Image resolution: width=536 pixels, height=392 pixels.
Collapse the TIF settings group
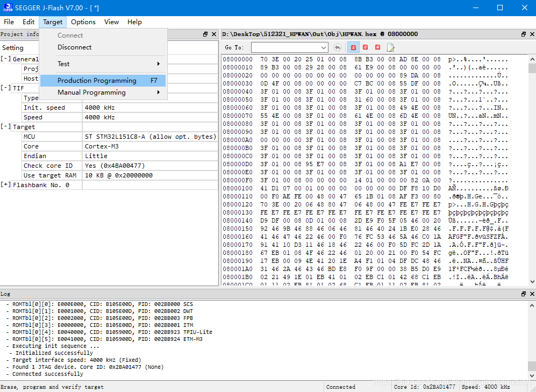click(5, 88)
